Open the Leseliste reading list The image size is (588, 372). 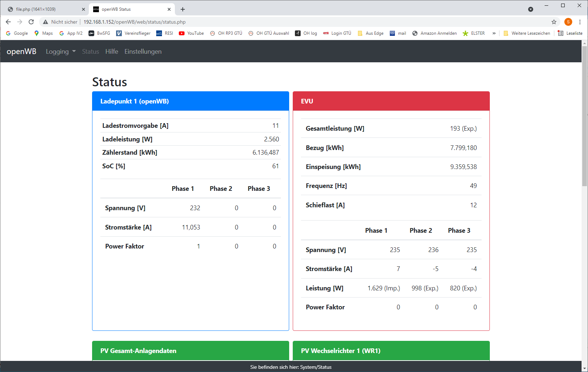pyautogui.click(x=570, y=33)
